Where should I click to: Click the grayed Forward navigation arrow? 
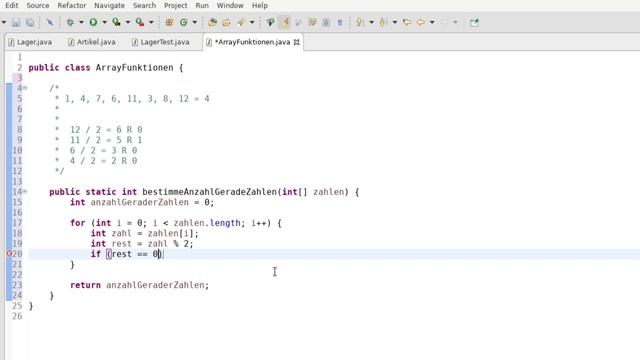(444, 22)
